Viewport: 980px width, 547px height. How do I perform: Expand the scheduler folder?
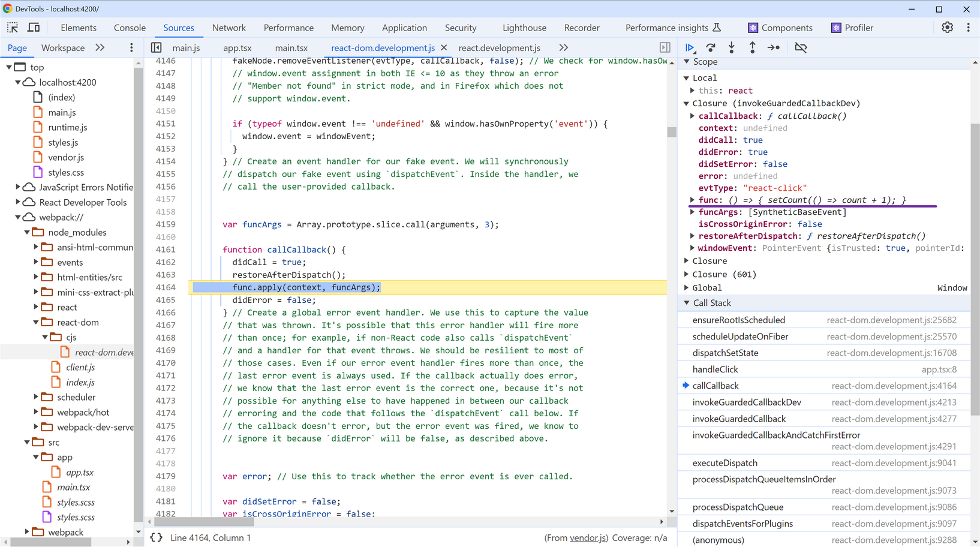[x=36, y=397]
